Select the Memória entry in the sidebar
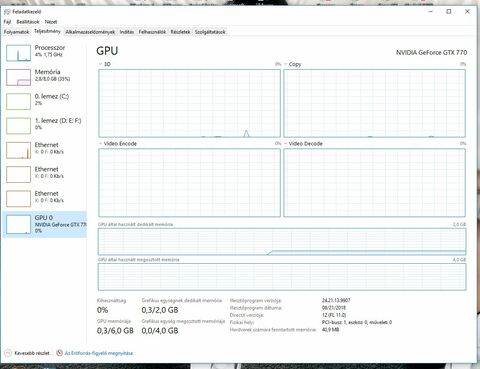Viewport: 480px width, 369px height. tap(45, 77)
